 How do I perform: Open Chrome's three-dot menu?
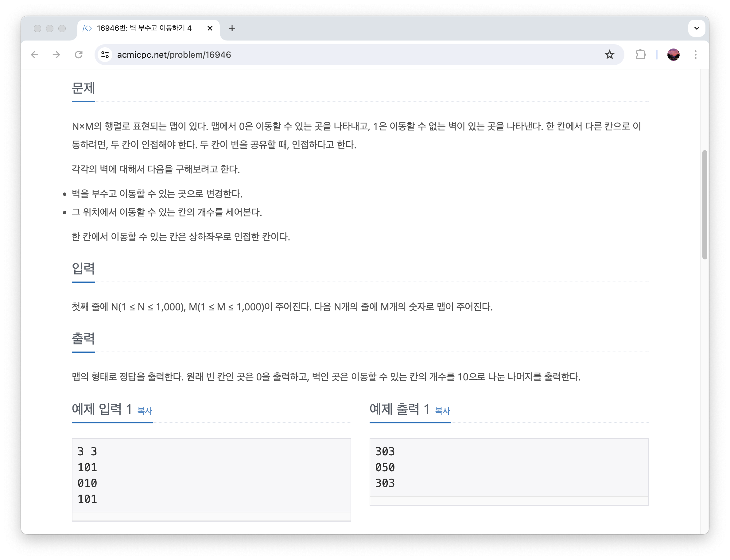pos(695,55)
